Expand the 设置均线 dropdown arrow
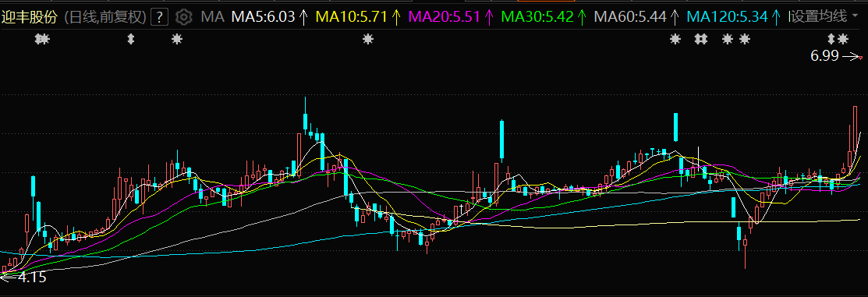The width and height of the screenshot is (868, 297). point(856,17)
